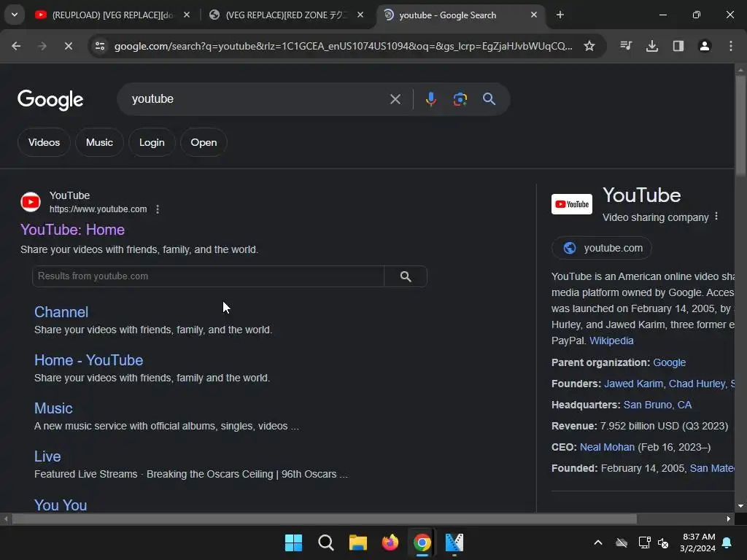The width and height of the screenshot is (747, 560).
Task: Open more options beside youtube.com result URL
Action: 158,209
